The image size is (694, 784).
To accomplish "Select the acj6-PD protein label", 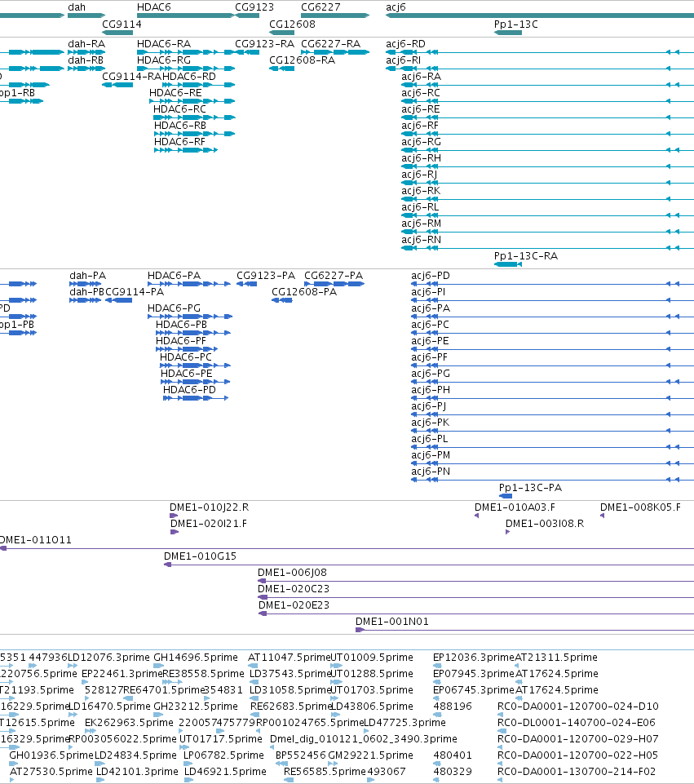I will [431, 276].
